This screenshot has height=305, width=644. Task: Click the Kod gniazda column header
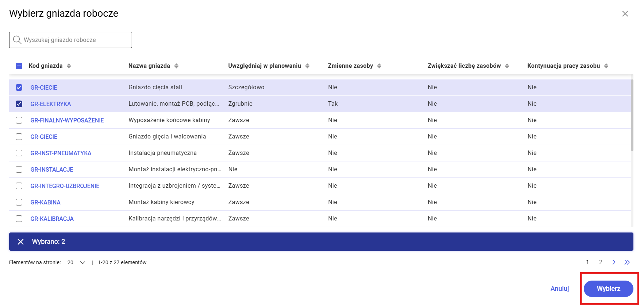point(46,66)
